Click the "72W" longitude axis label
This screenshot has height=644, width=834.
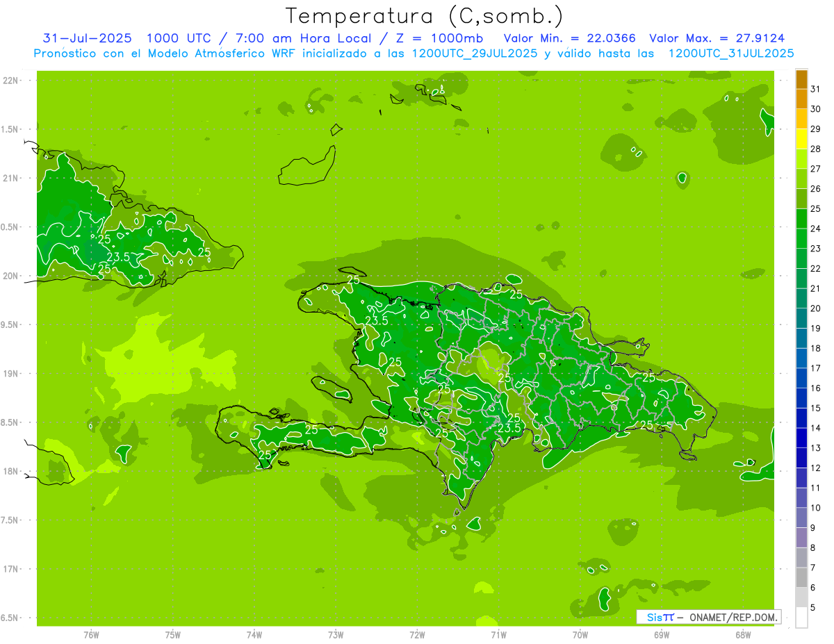coord(417,634)
